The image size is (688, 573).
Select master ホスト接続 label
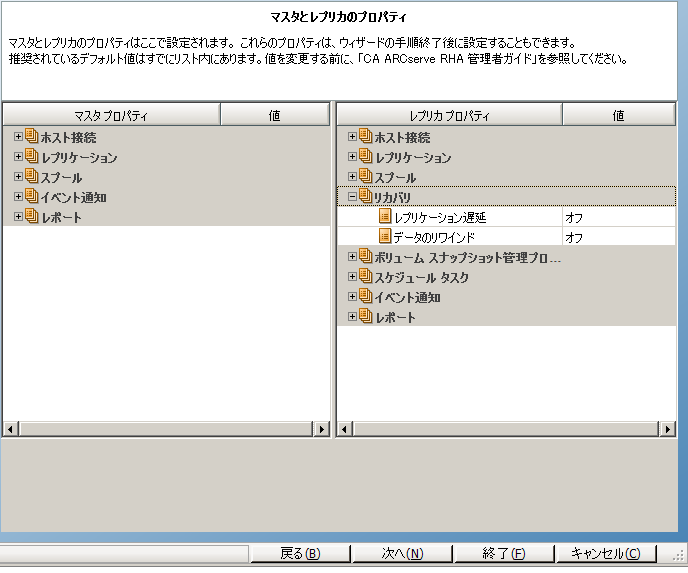point(68,137)
